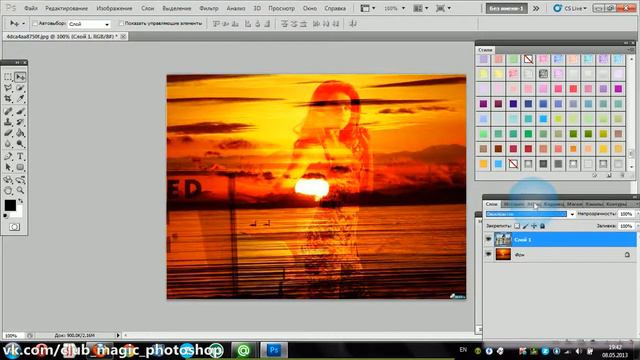Select the Healing Brush tool
The image size is (640, 360).
8,111
